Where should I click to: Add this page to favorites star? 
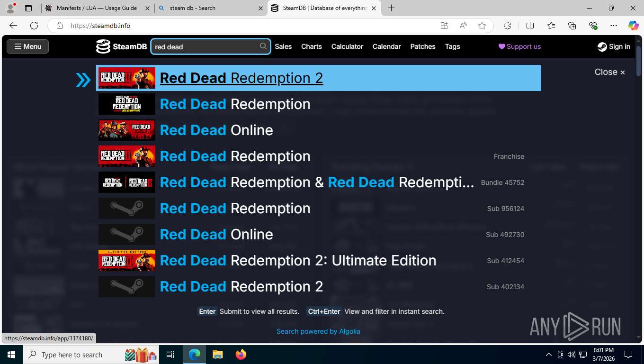[482, 26]
